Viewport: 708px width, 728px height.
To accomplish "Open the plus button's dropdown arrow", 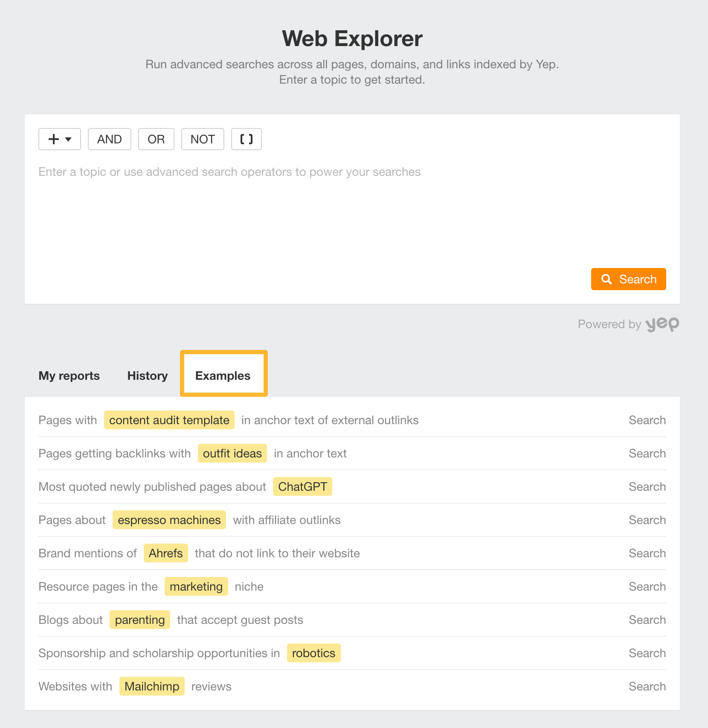I will (x=67, y=140).
